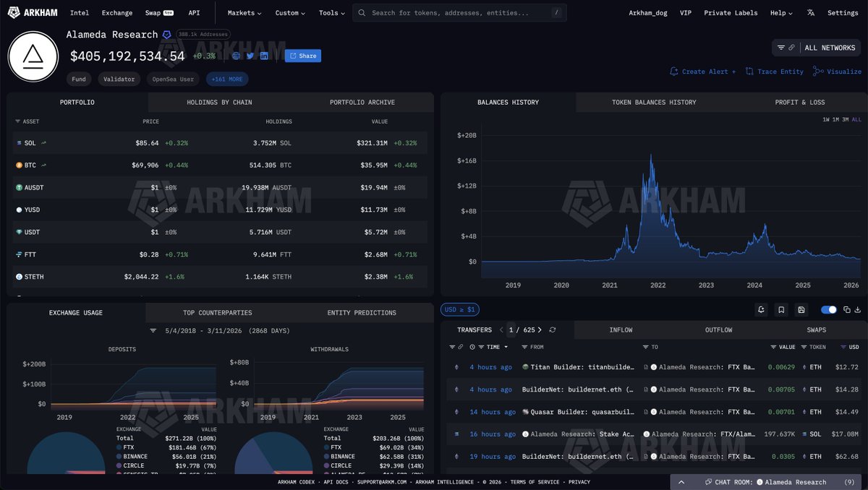The height and width of the screenshot is (490, 868).
Task: Click the blue Share button
Action: click(303, 56)
